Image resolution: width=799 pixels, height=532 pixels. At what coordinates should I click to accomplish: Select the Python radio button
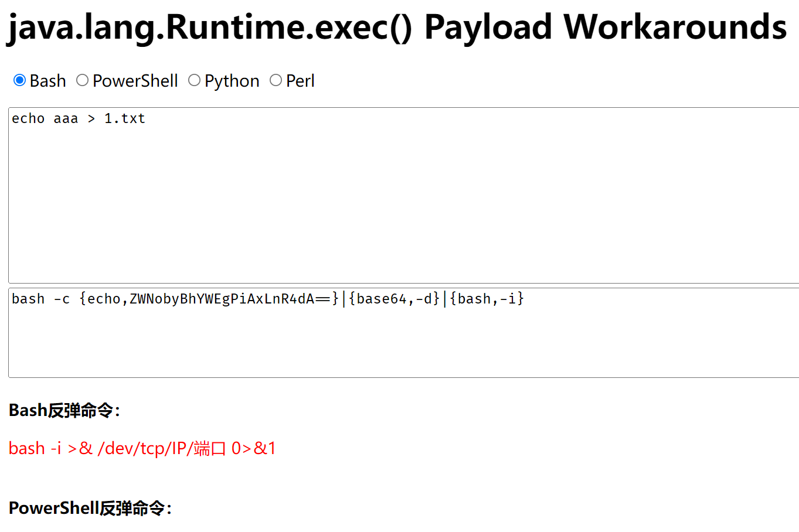click(195, 80)
